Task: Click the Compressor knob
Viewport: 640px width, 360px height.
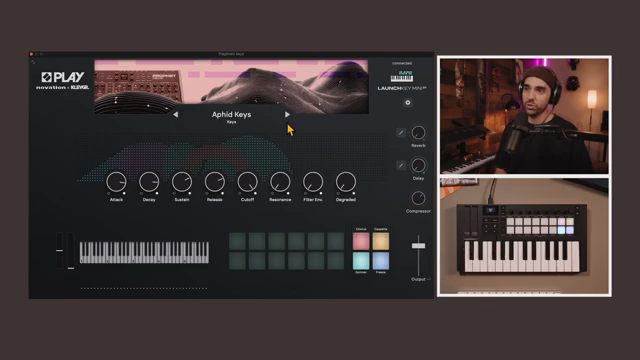Action: pyautogui.click(x=418, y=198)
